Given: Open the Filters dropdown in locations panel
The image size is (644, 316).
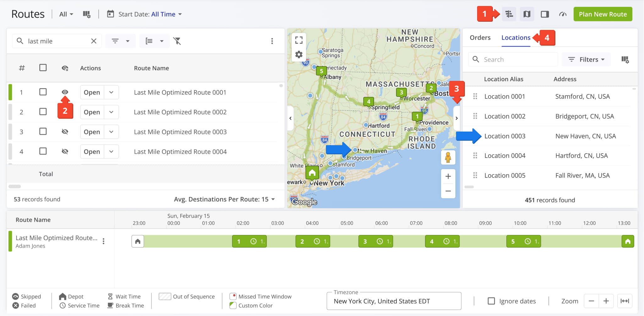Looking at the screenshot, I should 586,59.
